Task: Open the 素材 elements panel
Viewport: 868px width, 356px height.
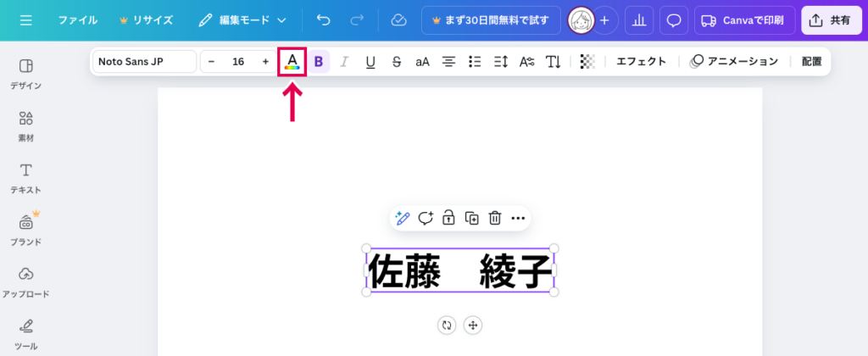Action: [x=26, y=125]
